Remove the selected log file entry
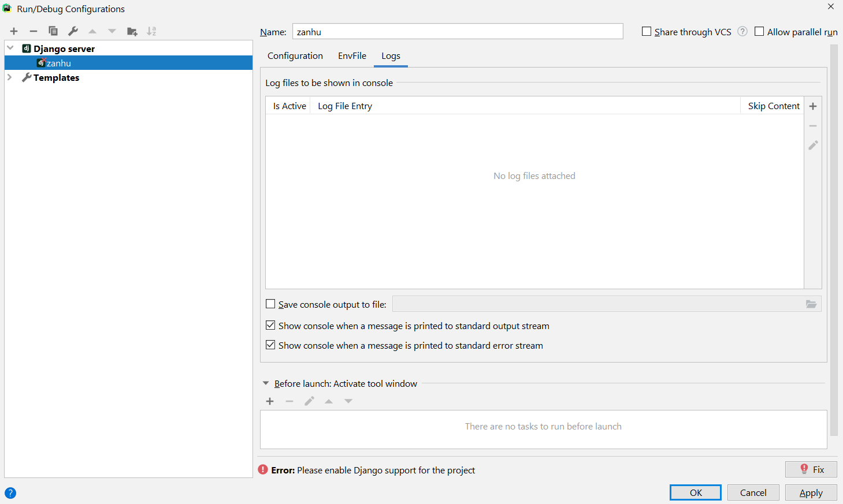 [x=813, y=126]
